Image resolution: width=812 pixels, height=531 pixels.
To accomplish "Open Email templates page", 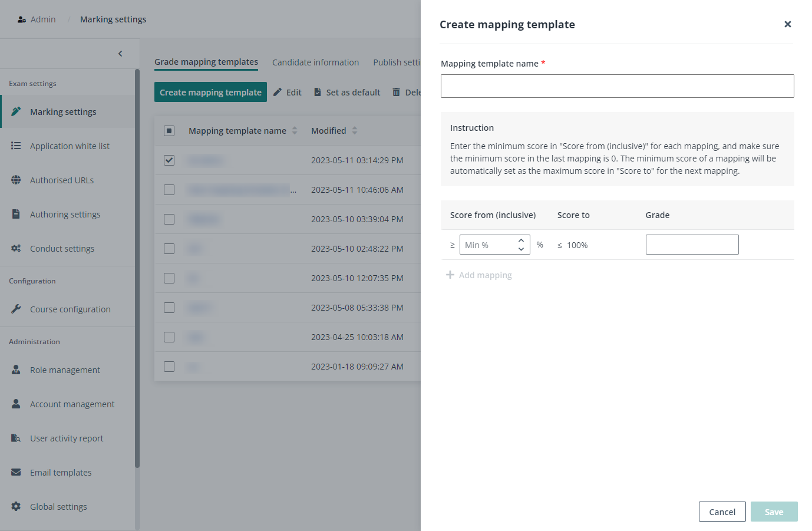I will click(68, 472).
